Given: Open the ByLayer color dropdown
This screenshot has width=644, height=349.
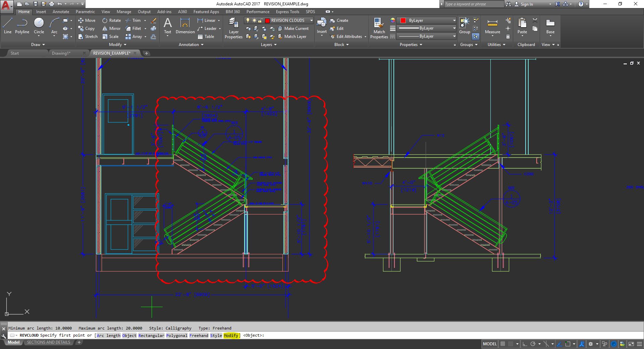Looking at the screenshot, I should (454, 20).
